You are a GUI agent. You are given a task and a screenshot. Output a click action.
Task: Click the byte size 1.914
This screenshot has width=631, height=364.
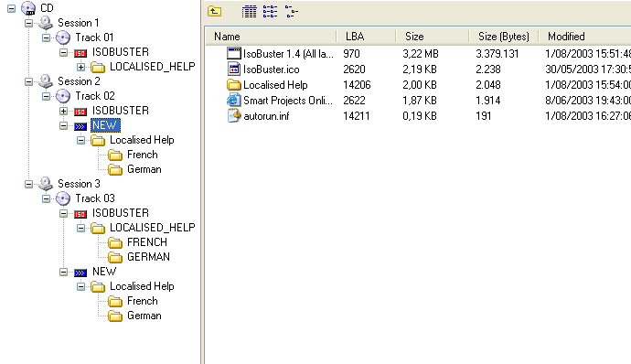[x=487, y=101]
